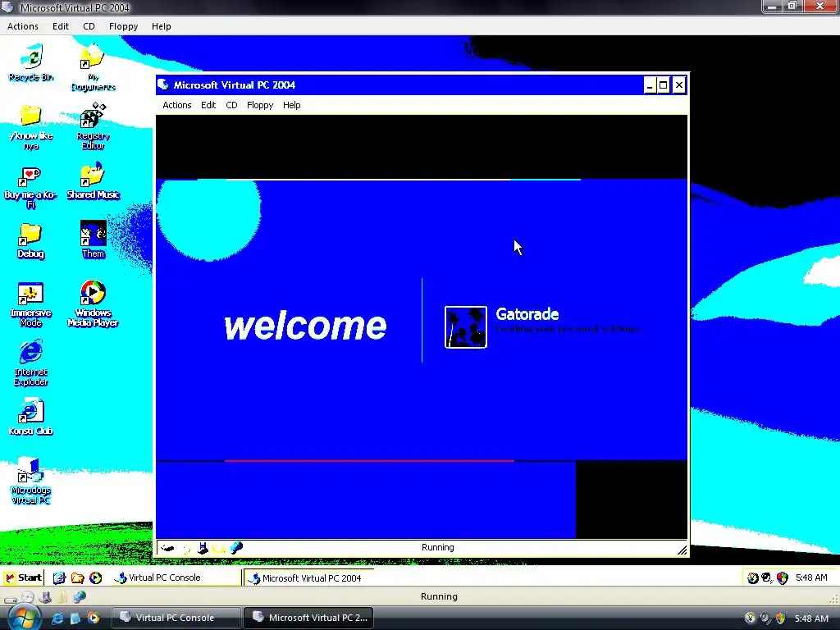The image size is (840, 630).
Task: Click host quick launch switch windows icon
Action: point(75,618)
